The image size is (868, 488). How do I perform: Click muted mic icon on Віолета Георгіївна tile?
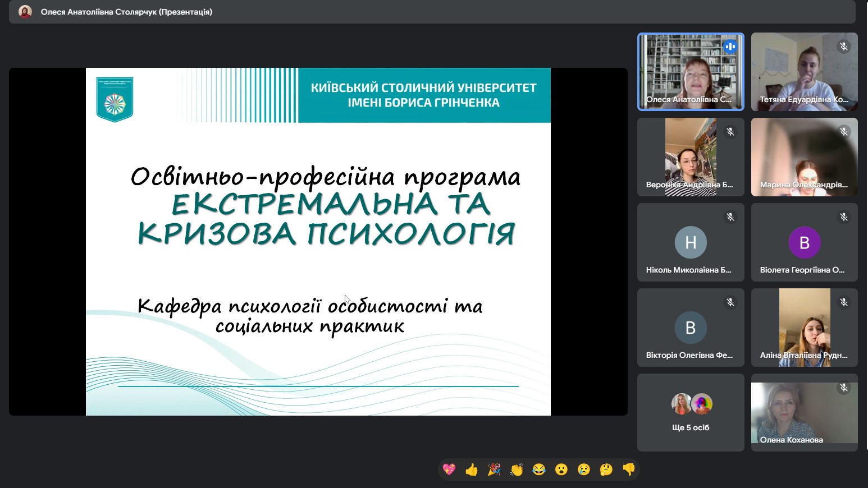(x=844, y=217)
